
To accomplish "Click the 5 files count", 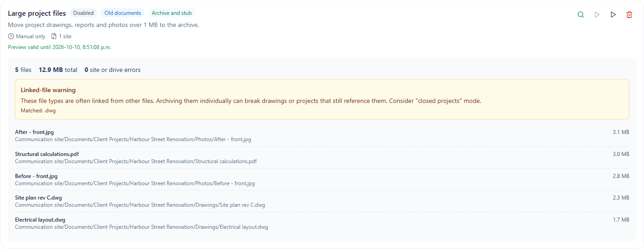I will tap(23, 70).
